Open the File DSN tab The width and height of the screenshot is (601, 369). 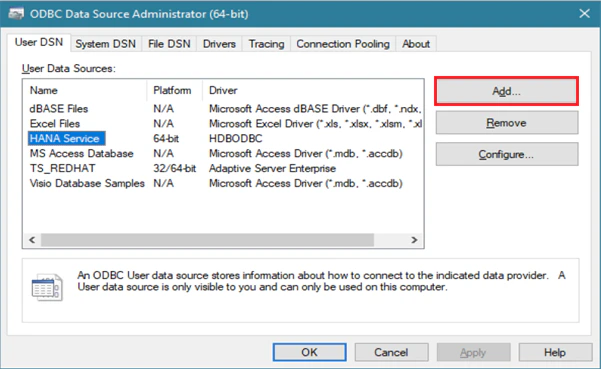point(169,44)
